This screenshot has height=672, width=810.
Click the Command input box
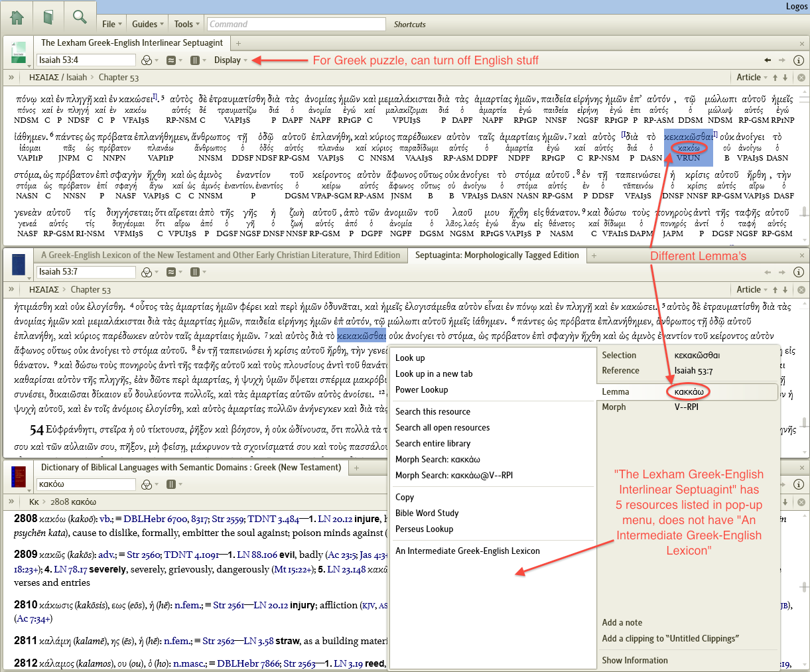(x=296, y=24)
